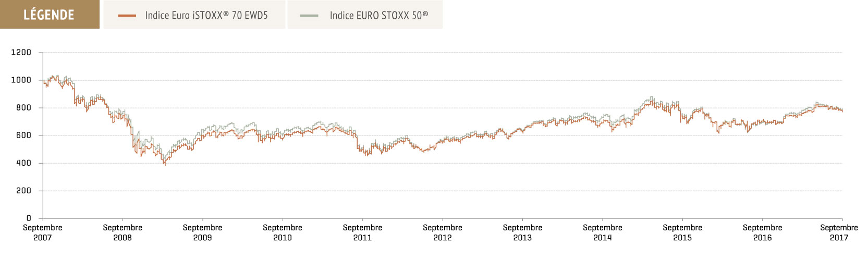Click the 800 y-axis label
Screen dimensions: 868x258
pyautogui.click(x=23, y=108)
